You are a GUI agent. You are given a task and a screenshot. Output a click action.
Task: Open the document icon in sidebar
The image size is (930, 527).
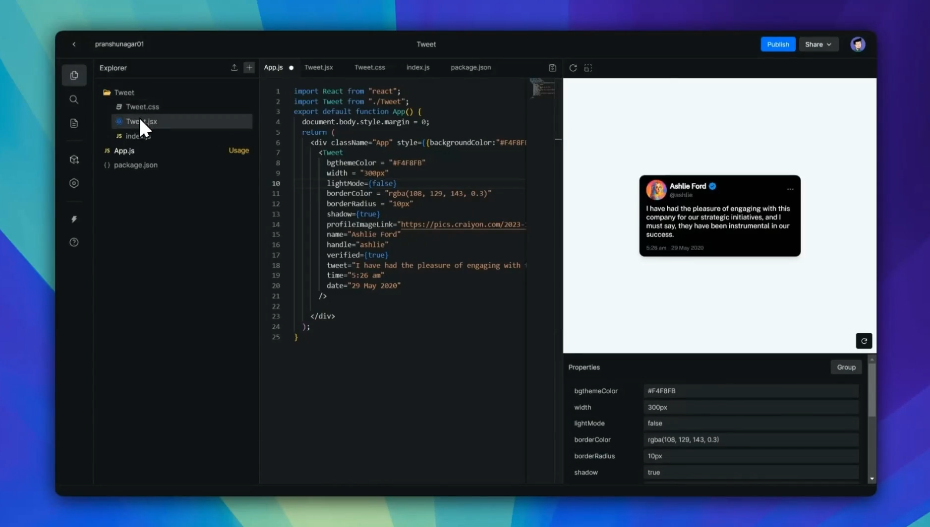(74, 123)
